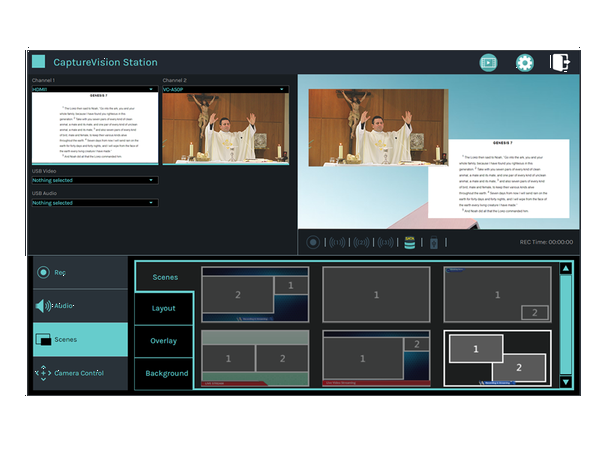Click the SATA storage disk icon

(x=409, y=242)
